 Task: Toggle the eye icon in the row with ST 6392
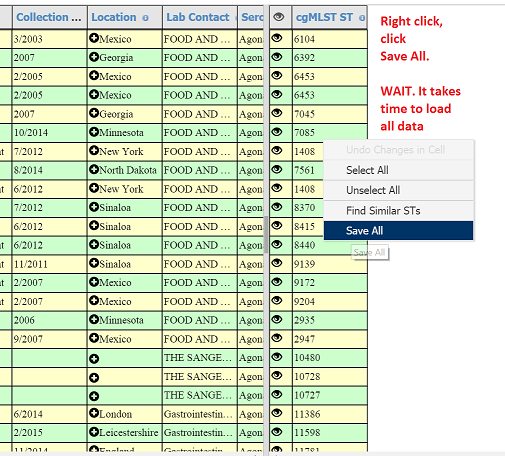[277, 57]
